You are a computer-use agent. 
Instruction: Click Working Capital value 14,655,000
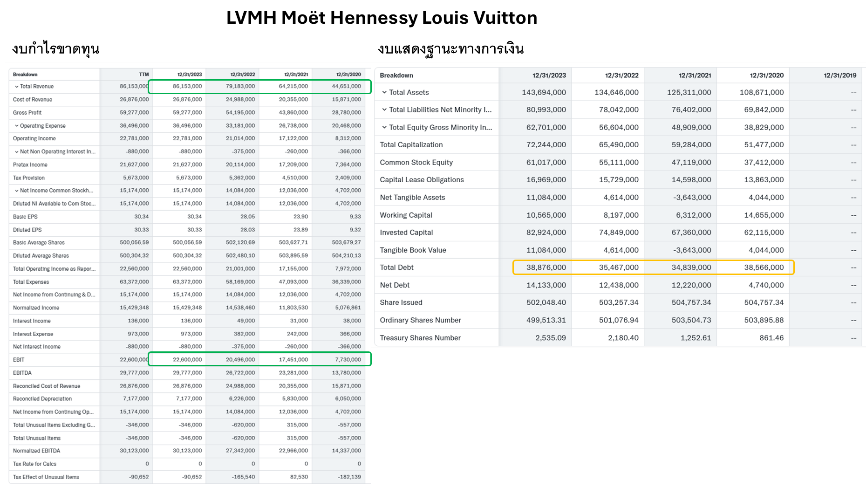coord(764,215)
